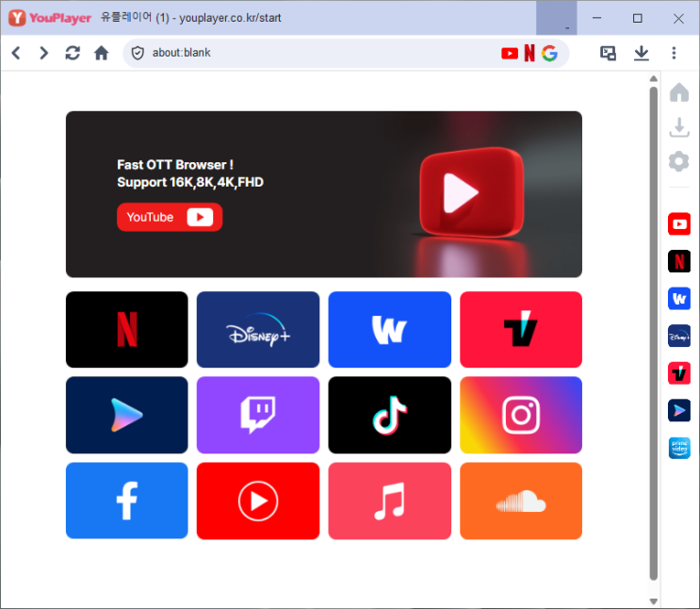
Task: Open Prime Video from the sidebar
Action: pyautogui.click(x=679, y=448)
